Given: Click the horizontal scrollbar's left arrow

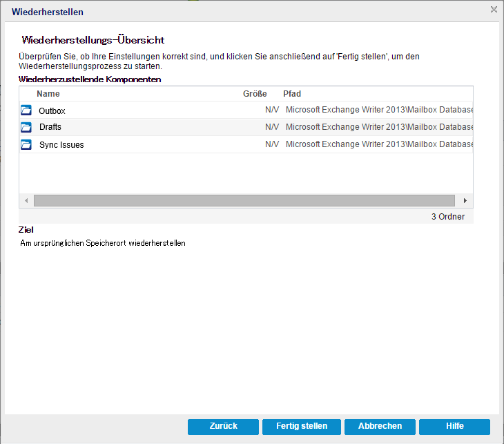Looking at the screenshot, I should 26,201.
